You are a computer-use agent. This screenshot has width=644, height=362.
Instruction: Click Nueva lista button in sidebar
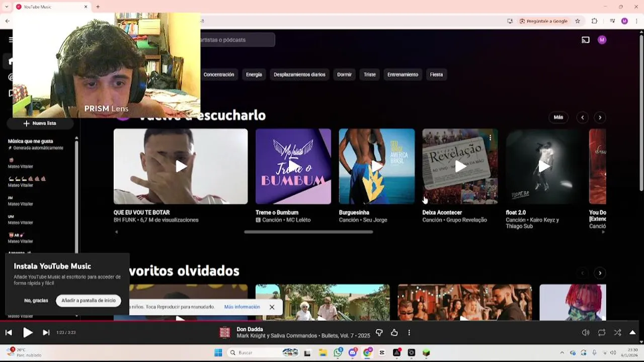[40, 123]
